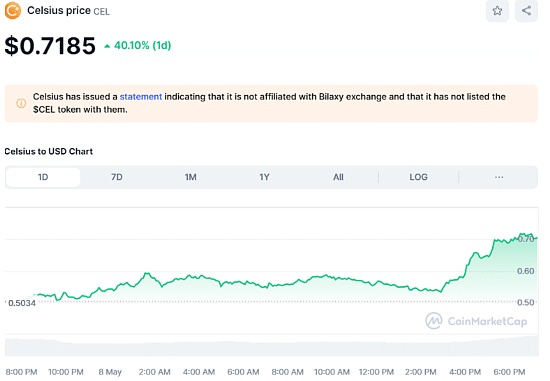Click the volume bar strip under chart

coord(272,346)
